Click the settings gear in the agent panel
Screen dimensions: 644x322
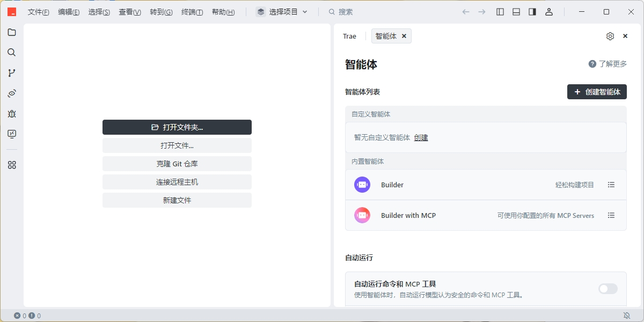610,36
